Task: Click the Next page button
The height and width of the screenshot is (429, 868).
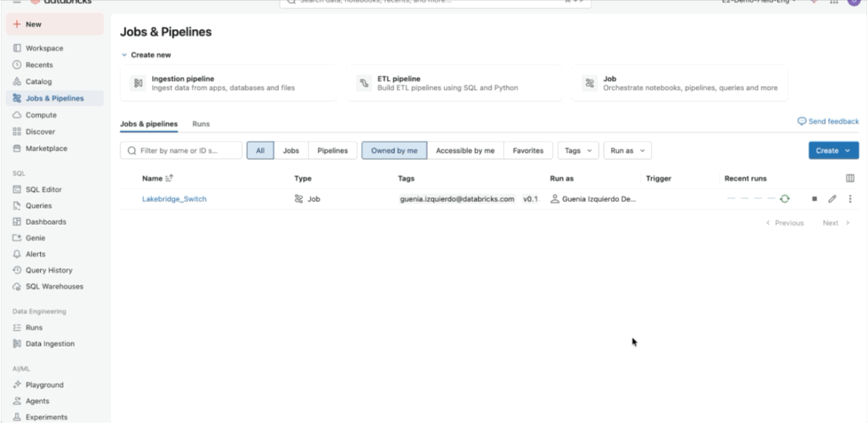Action: coord(836,223)
